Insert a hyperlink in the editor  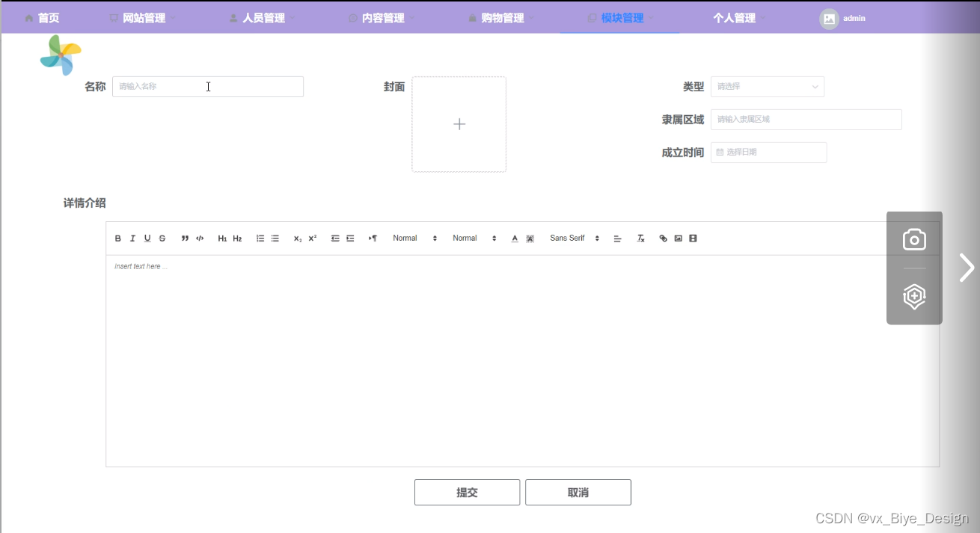coord(663,238)
